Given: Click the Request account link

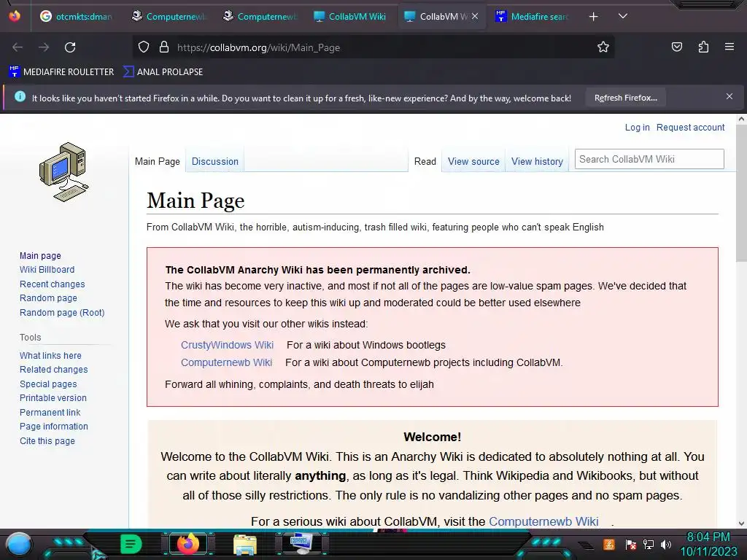Looking at the screenshot, I should [x=690, y=127].
